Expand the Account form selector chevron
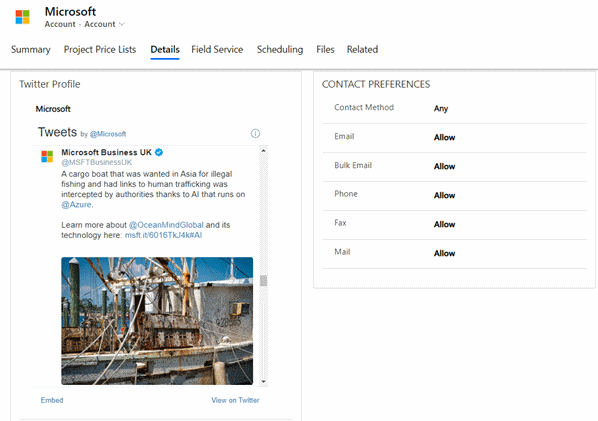The width and height of the screenshot is (598, 421). pos(122,24)
